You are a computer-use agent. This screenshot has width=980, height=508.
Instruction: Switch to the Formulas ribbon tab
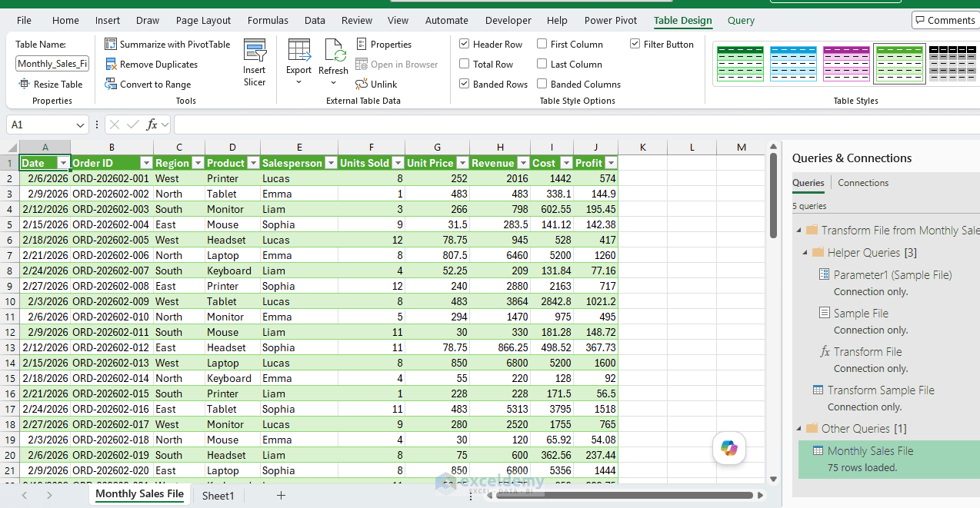pos(268,21)
